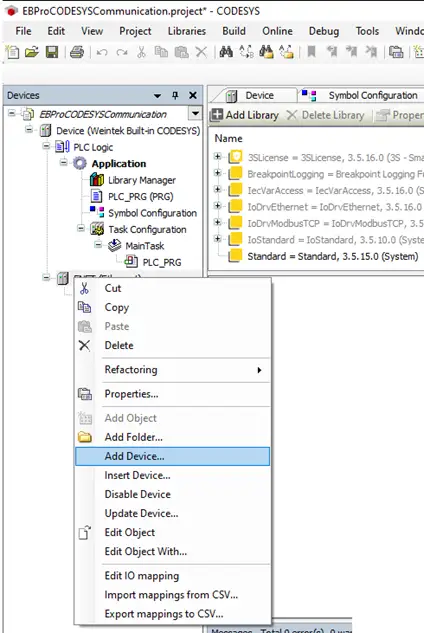This screenshot has height=633, width=424.
Task: Open the project name dropdown in the device tree
Action: pyautogui.click(x=195, y=113)
